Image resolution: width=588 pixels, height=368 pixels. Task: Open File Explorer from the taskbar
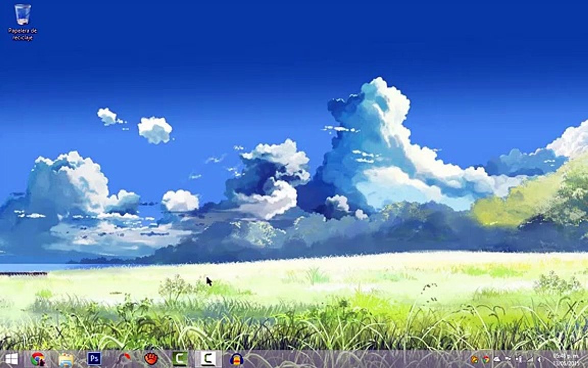pyautogui.click(x=66, y=360)
